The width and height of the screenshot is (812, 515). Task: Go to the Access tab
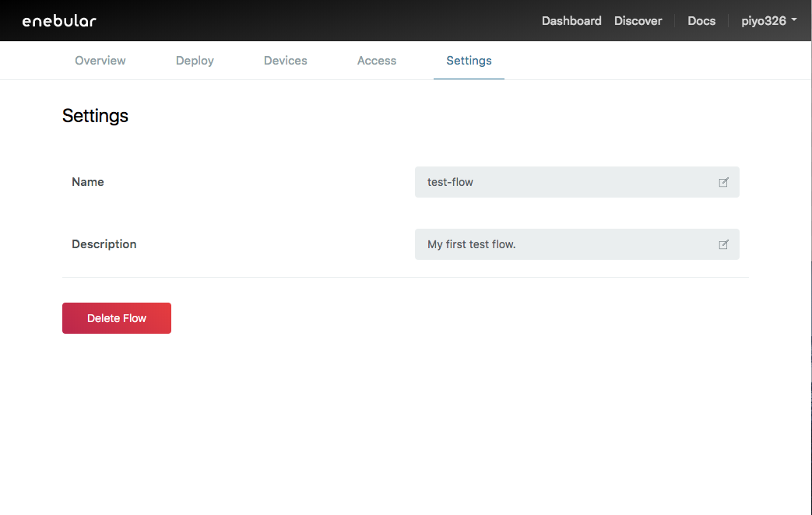coord(377,61)
